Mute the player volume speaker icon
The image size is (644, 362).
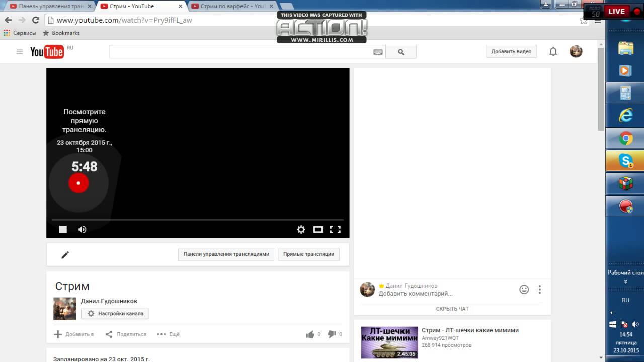pyautogui.click(x=83, y=230)
